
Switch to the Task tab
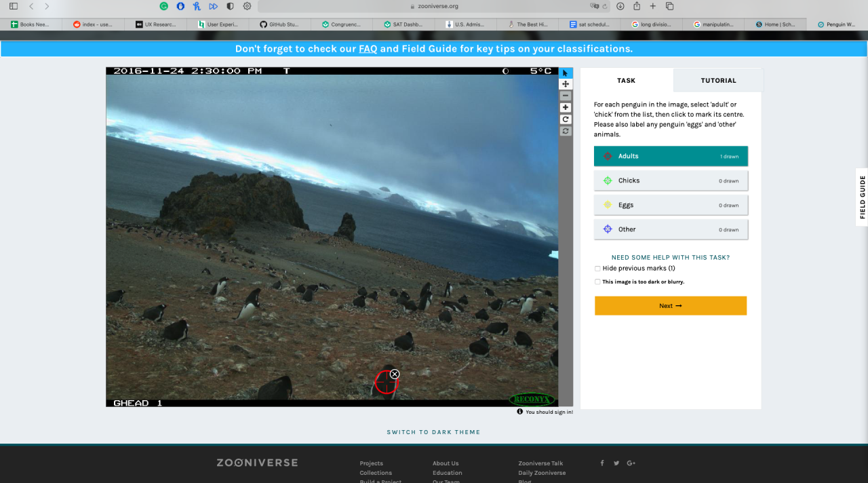point(627,80)
